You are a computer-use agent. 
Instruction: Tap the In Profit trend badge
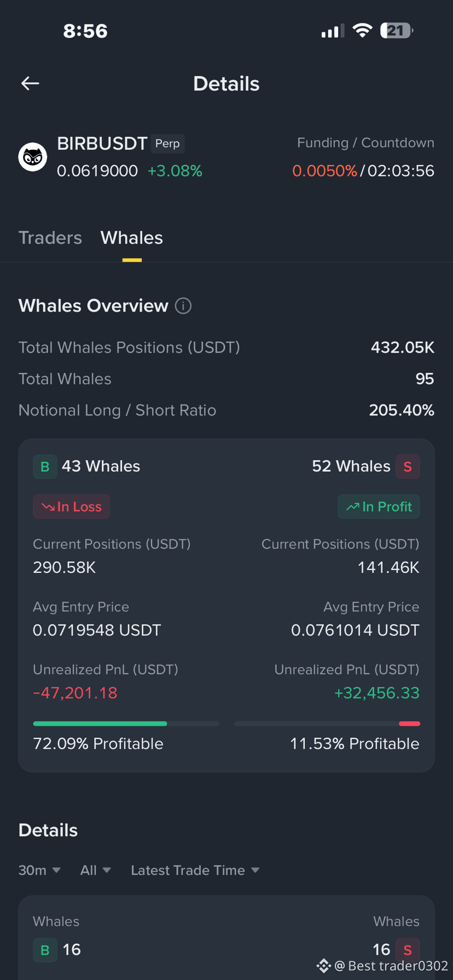379,507
